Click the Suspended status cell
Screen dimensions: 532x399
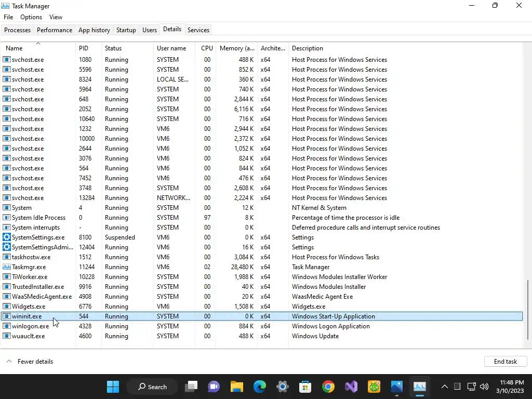pos(120,237)
